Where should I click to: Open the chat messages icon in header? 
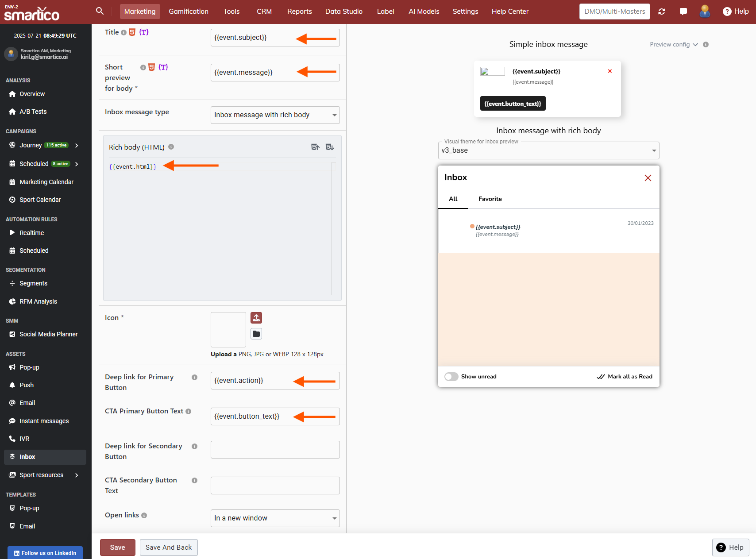click(683, 12)
